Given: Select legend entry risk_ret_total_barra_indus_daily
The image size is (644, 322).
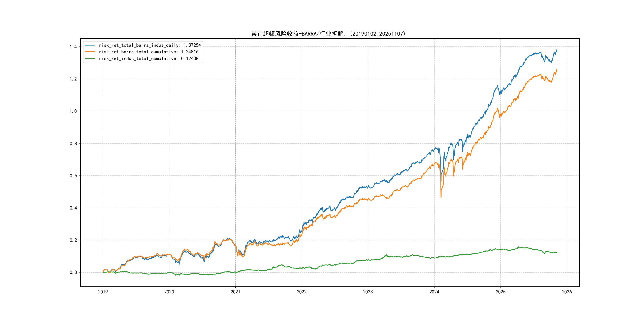Looking at the screenshot, I should [x=150, y=45].
